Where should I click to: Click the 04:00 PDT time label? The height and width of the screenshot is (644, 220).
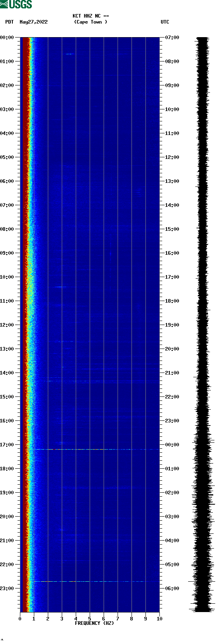point(7,133)
